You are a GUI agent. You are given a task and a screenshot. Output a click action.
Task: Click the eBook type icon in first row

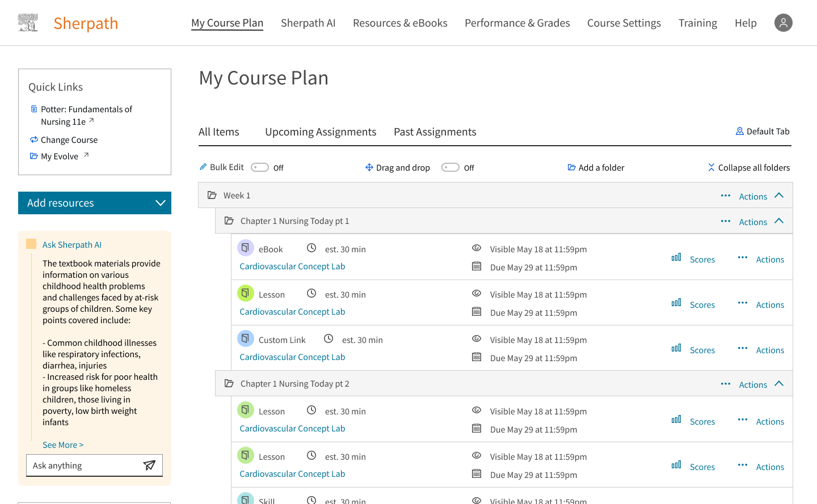245,248
